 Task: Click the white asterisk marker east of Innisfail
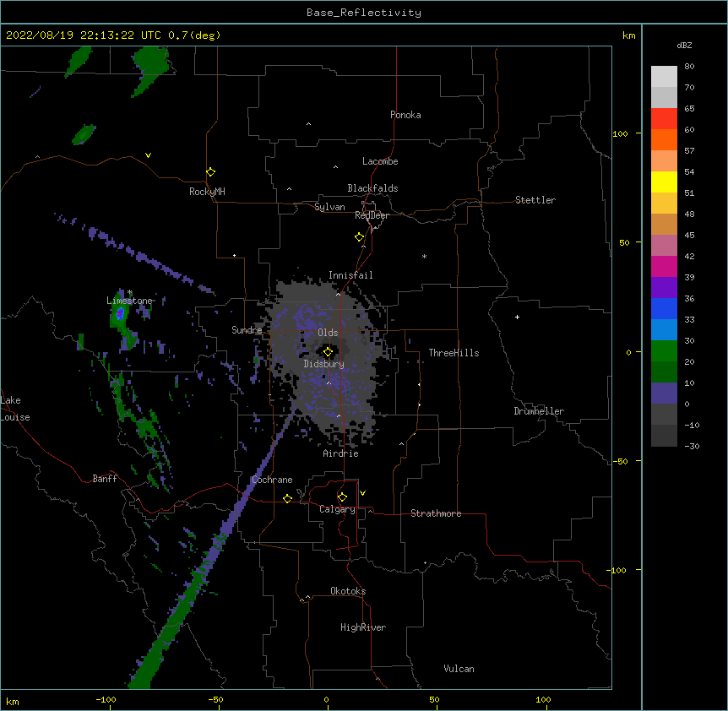[424, 256]
